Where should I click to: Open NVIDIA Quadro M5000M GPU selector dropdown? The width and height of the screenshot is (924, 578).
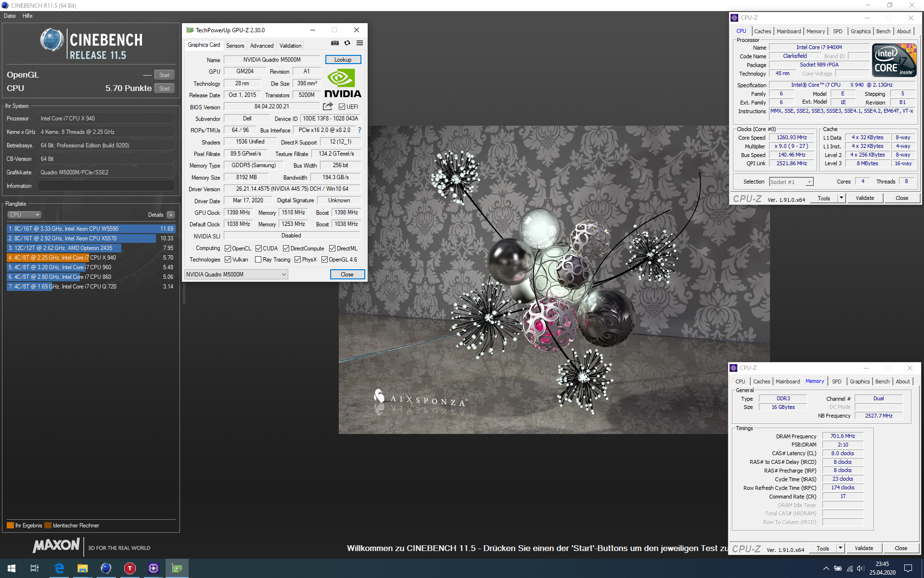(236, 275)
